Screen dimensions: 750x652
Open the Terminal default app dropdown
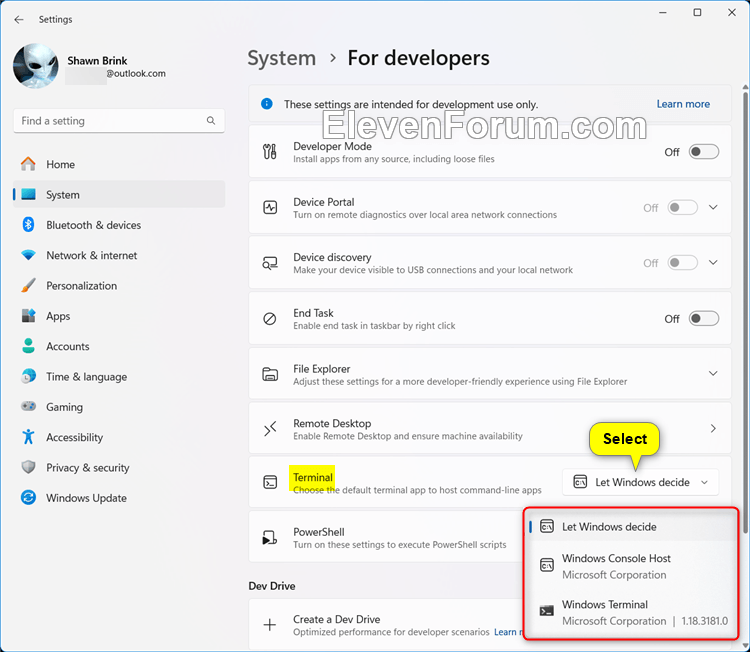(x=640, y=482)
